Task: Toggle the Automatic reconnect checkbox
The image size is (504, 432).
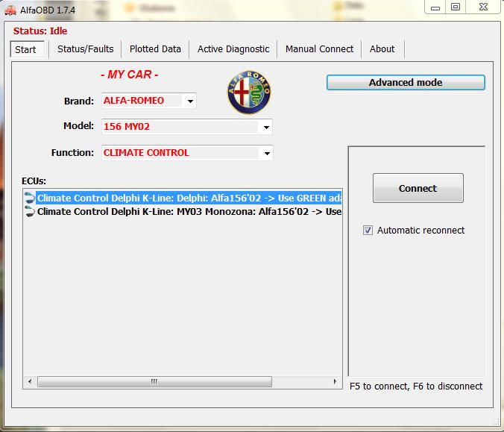Action: [x=368, y=231]
